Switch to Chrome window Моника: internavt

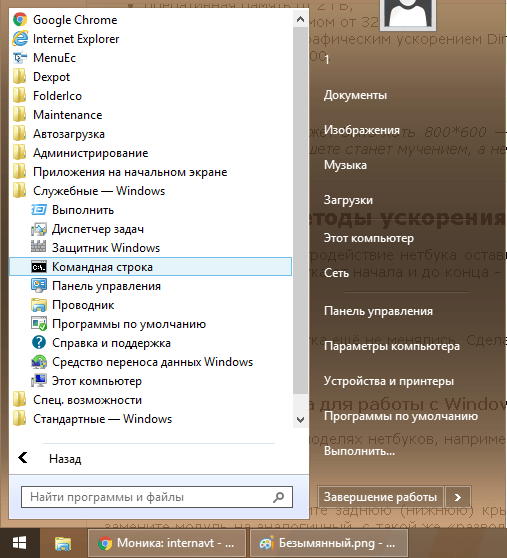click(x=167, y=543)
